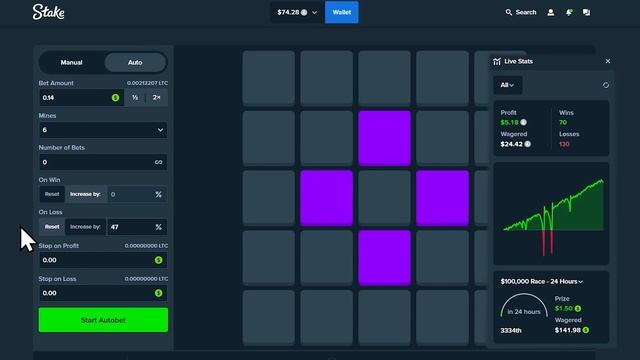Select the bottom-left tile of the grid
This screenshot has height=360, width=640.
pyautogui.click(x=269, y=318)
